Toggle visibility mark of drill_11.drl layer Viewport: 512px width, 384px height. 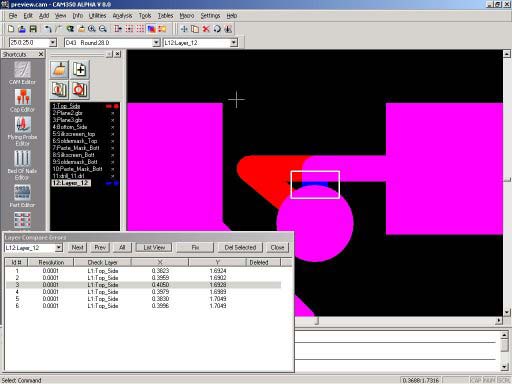[x=113, y=176]
